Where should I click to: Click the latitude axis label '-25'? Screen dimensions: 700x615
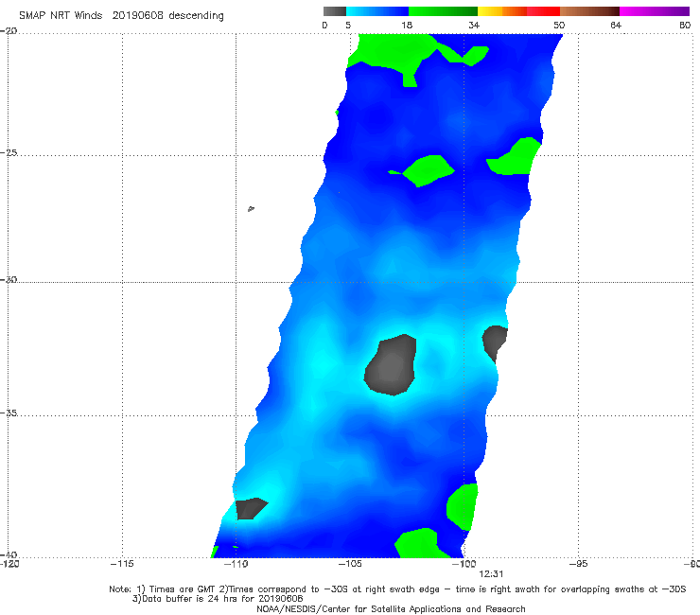[x=9, y=152]
